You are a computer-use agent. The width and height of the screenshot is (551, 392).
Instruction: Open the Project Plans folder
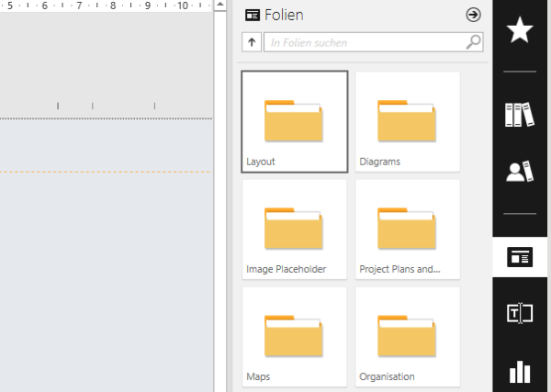coord(407,229)
